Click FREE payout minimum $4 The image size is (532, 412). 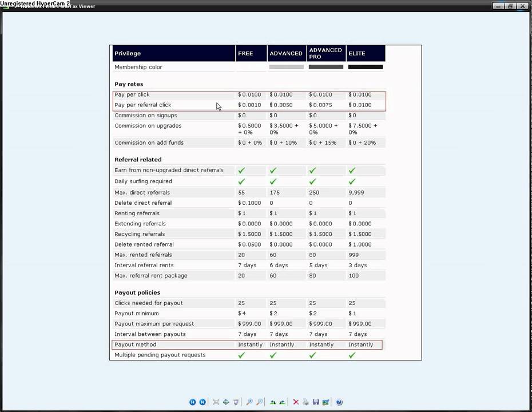(x=242, y=313)
